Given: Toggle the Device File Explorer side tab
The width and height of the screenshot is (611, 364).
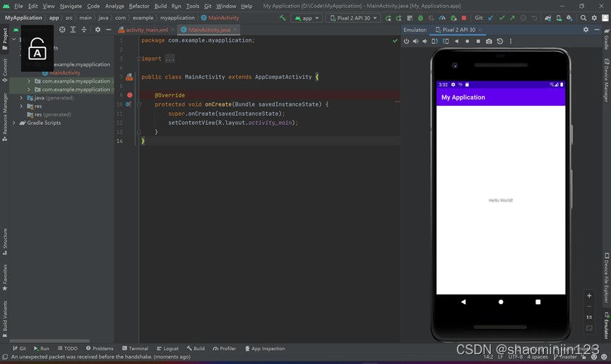Looking at the screenshot, I should click(x=606, y=277).
